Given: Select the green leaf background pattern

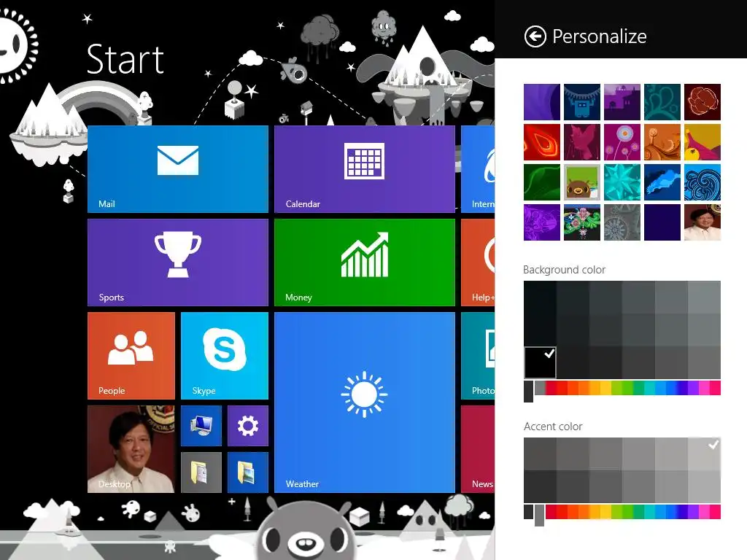Looking at the screenshot, I should click(x=542, y=182).
